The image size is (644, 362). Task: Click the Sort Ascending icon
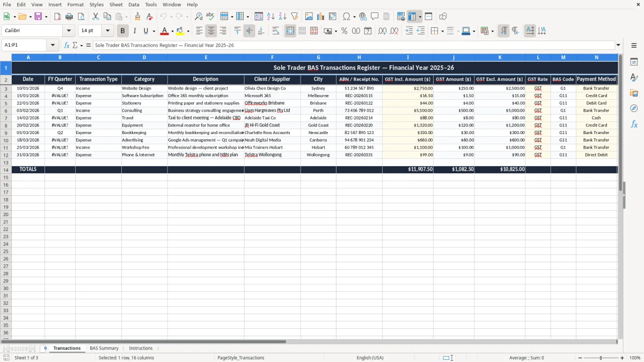pos(270,17)
